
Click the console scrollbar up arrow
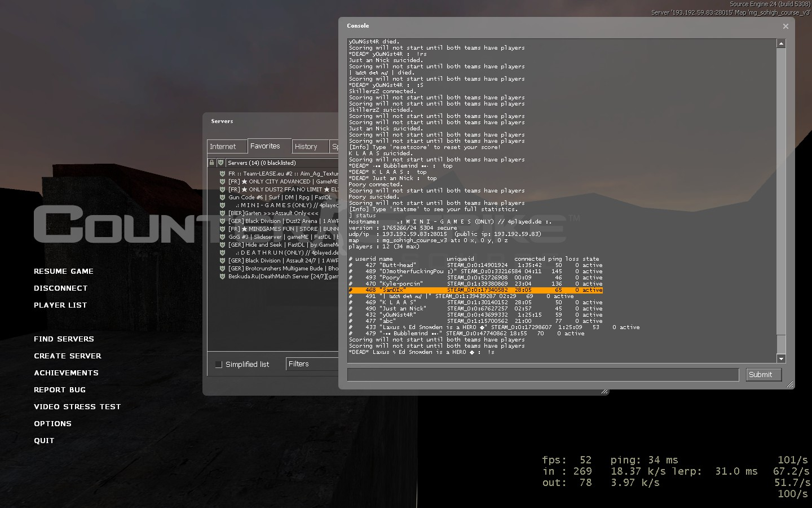(x=781, y=43)
